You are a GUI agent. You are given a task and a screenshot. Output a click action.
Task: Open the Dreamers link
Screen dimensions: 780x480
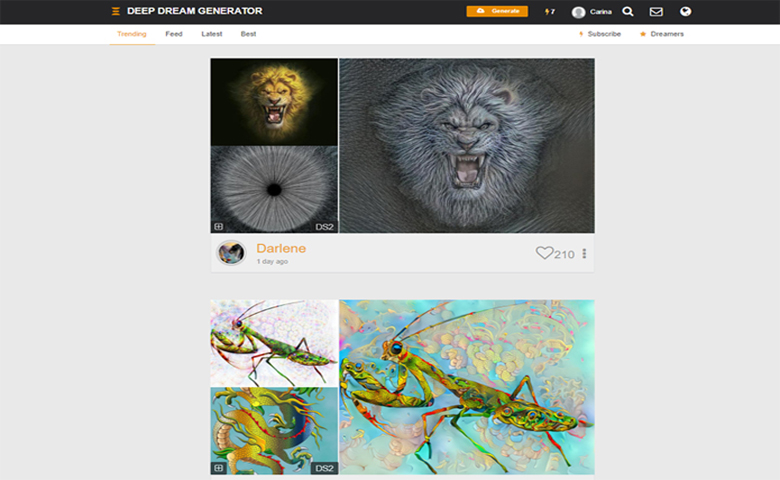point(662,34)
